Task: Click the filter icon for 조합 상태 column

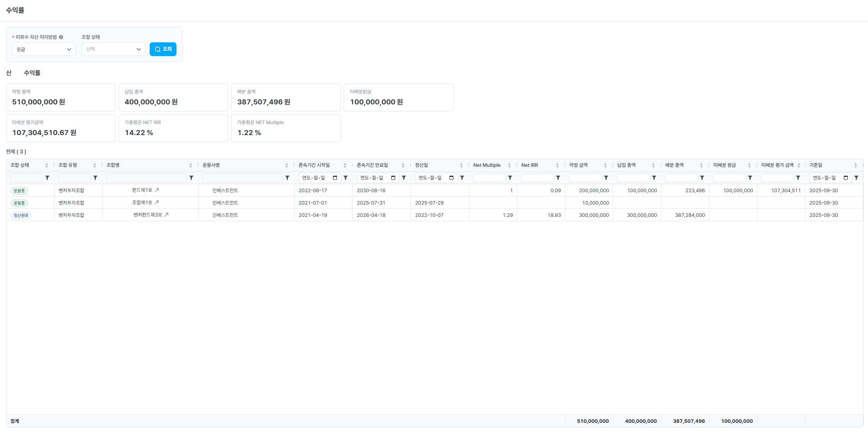Action: (x=47, y=178)
